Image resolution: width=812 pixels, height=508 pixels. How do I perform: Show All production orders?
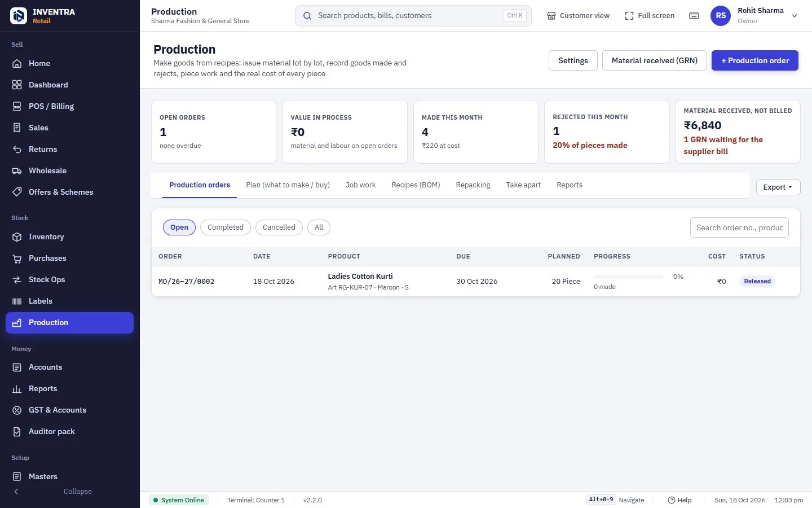(x=319, y=227)
